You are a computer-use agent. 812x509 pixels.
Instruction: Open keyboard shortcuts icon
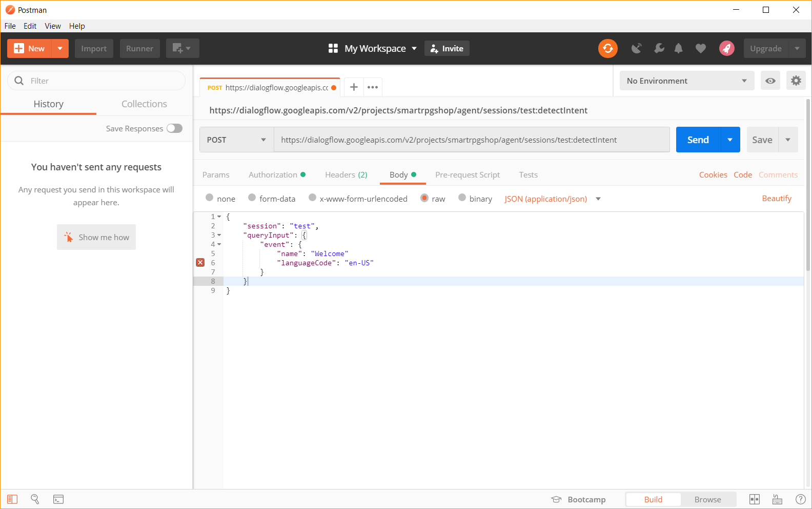pyautogui.click(x=777, y=499)
